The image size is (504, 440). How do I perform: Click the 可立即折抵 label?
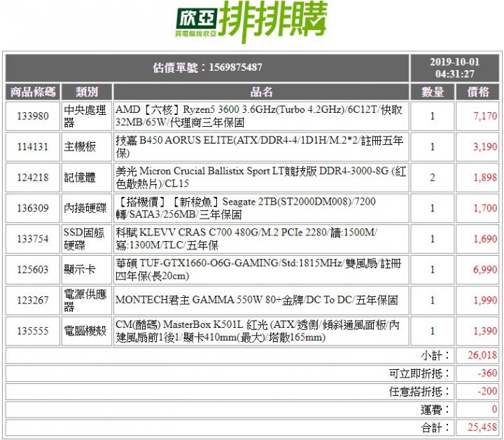pyautogui.click(x=419, y=373)
